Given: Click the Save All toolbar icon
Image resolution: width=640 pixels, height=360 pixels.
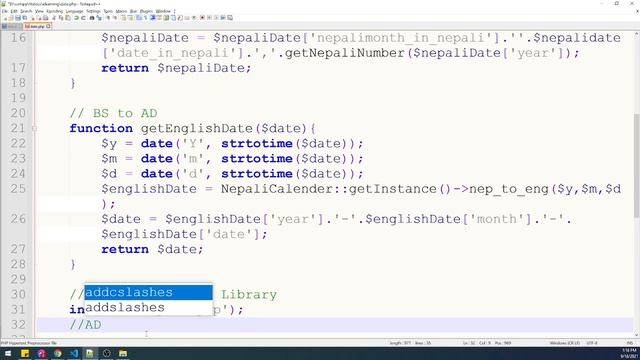Looking at the screenshot, I should tap(24, 18).
